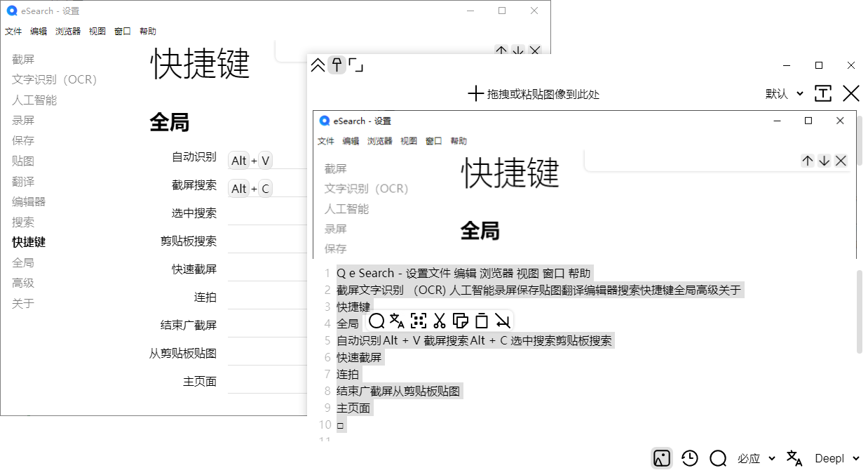Image resolution: width=868 pixels, height=475 pixels.
Task: Click the empty 主页面 shortcut field
Action: [267, 382]
